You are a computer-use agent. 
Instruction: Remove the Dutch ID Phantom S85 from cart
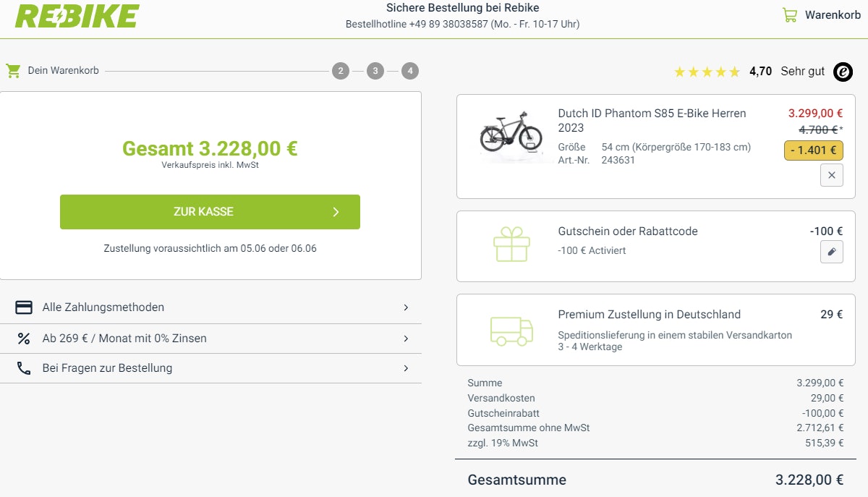(831, 175)
